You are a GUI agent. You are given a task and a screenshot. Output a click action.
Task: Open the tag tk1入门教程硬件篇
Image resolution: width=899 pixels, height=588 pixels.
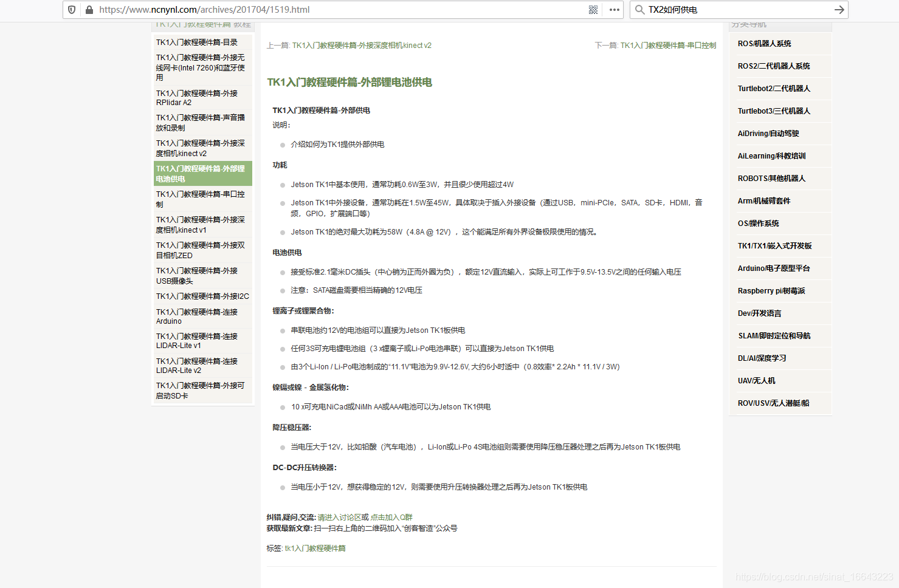pos(315,549)
